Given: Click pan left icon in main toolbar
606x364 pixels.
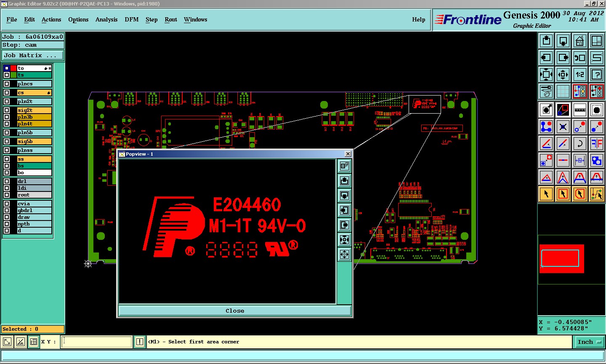Looking at the screenshot, I should click(x=546, y=58).
